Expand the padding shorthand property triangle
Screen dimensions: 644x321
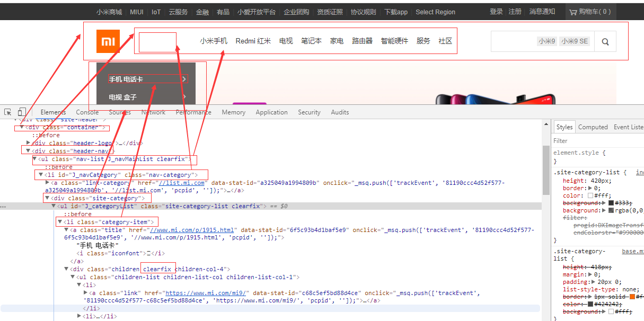pyautogui.click(x=594, y=282)
